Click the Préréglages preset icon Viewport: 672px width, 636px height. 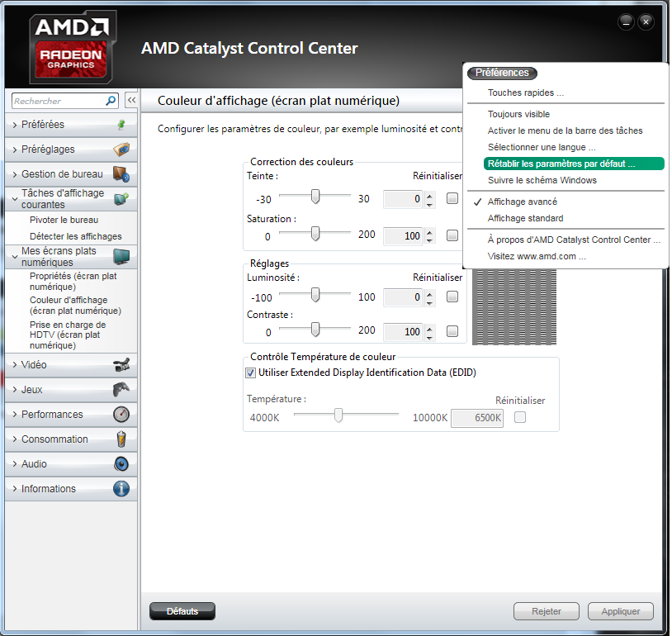[121, 150]
